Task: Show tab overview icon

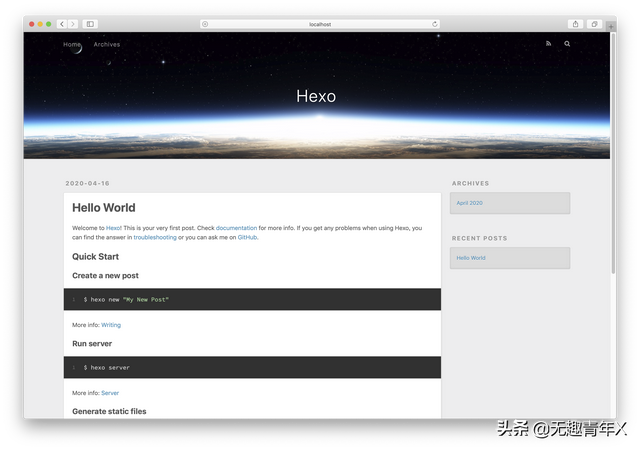Action: 594,24
